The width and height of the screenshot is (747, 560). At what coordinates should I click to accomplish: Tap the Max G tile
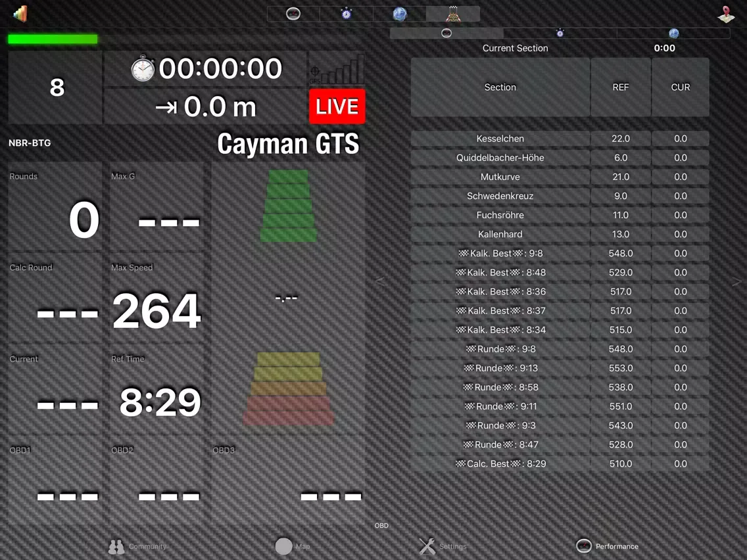[x=157, y=206]
